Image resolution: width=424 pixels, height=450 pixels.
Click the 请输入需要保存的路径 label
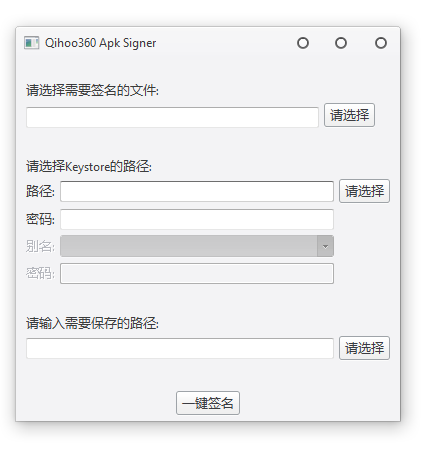click(x=92, y=323)
